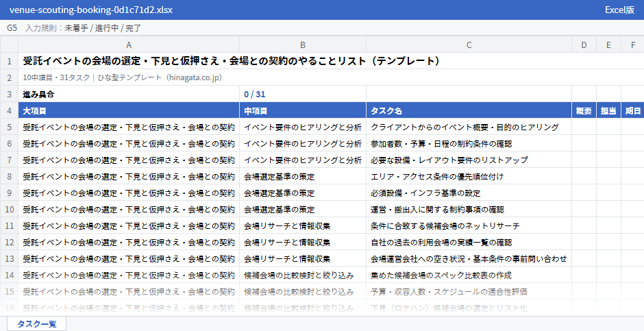This screenshot has height=331, width=644.
Task: Select column C header
Action: click(469, 45)
